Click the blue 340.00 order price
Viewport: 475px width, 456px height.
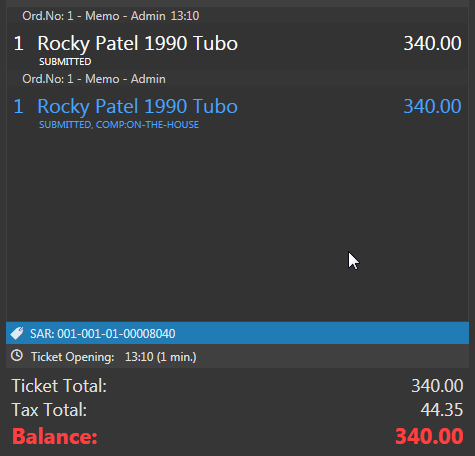pyautogui.click(x=432, y=106)
